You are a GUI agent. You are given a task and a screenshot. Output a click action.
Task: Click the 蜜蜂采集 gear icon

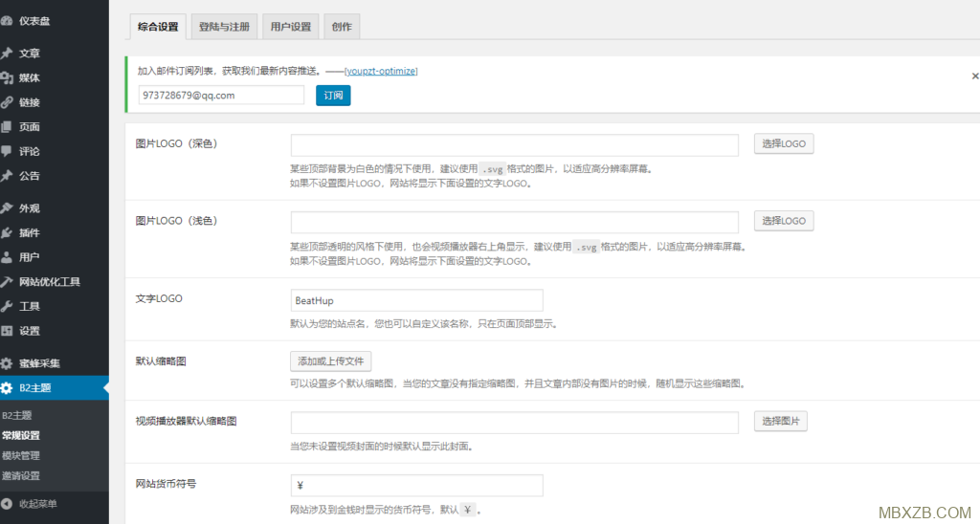point(7,362)
